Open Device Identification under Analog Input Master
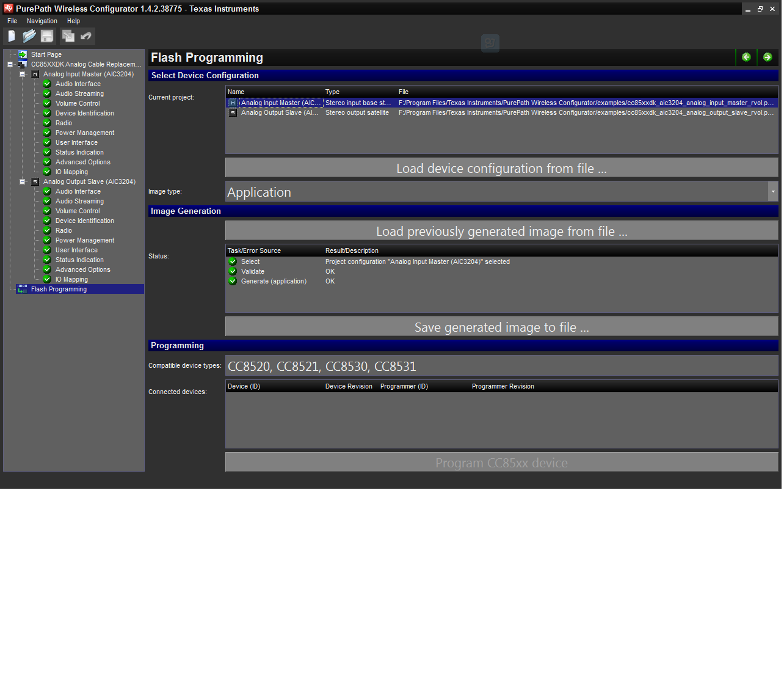 [85, 113]
